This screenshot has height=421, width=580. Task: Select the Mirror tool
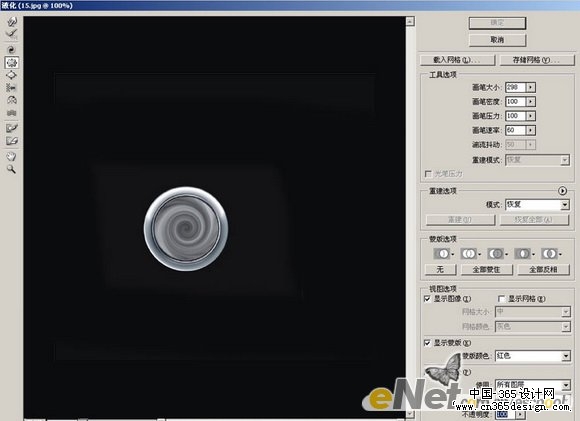tap(12, 100)
